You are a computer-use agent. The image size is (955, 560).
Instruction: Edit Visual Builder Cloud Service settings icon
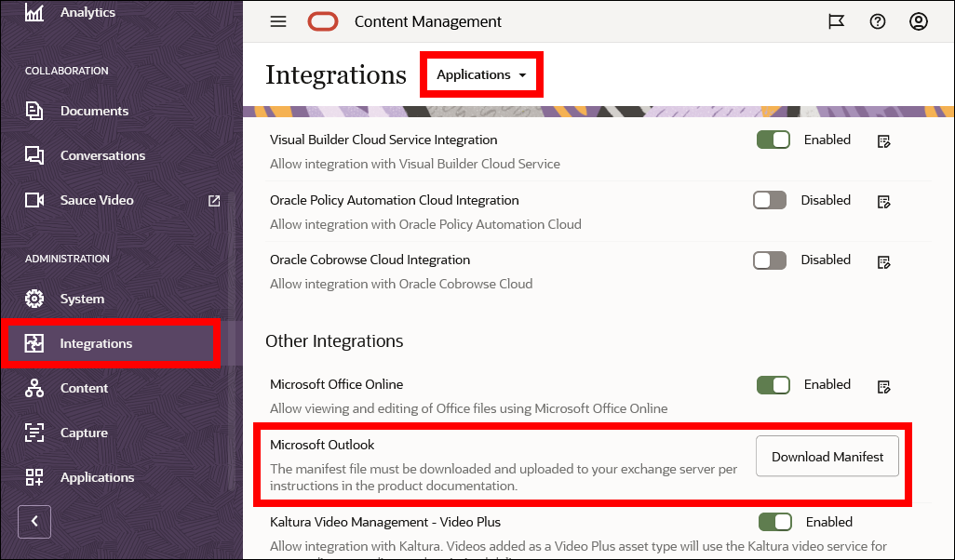tap(883, 141)
